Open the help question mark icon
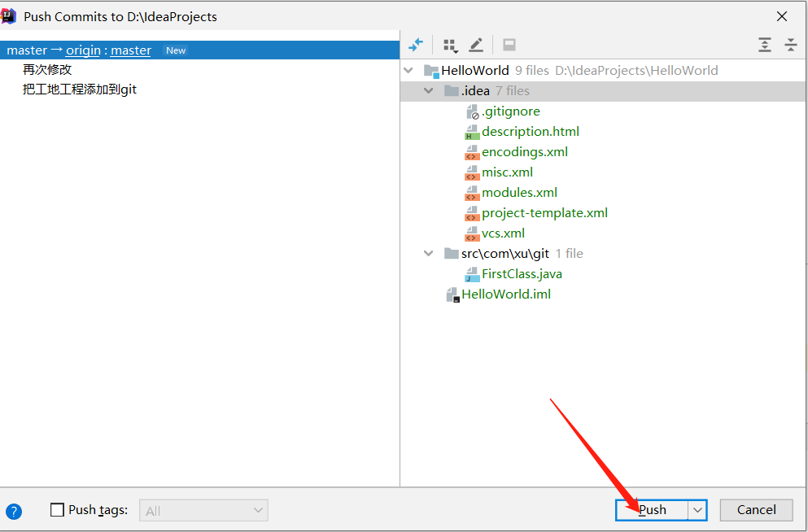808x532 pixels. [x=14, y=512]
